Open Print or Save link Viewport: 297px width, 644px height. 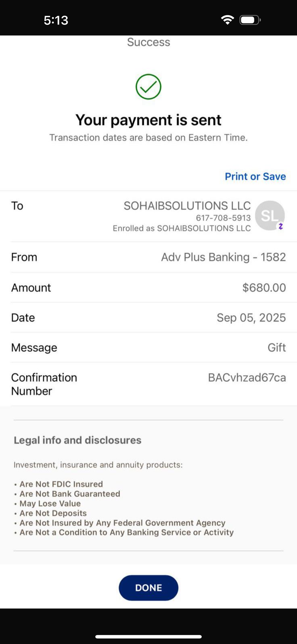(255, 176)
